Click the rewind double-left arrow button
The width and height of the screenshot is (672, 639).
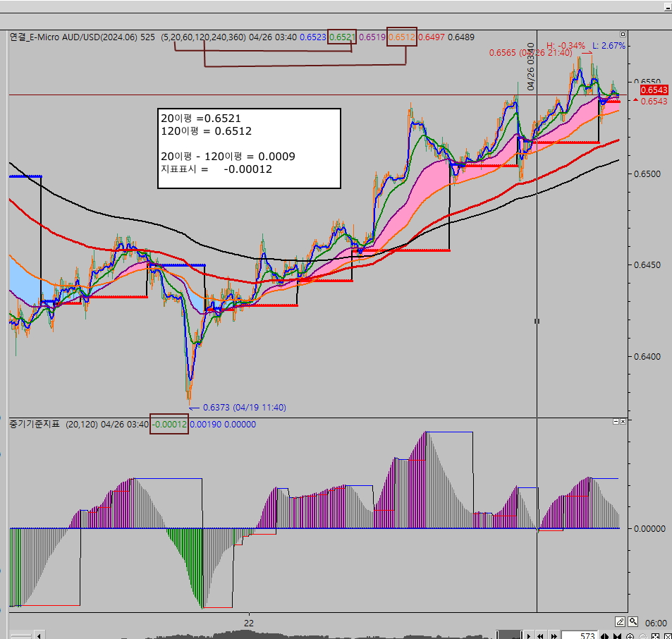click(x=540, y=636)
